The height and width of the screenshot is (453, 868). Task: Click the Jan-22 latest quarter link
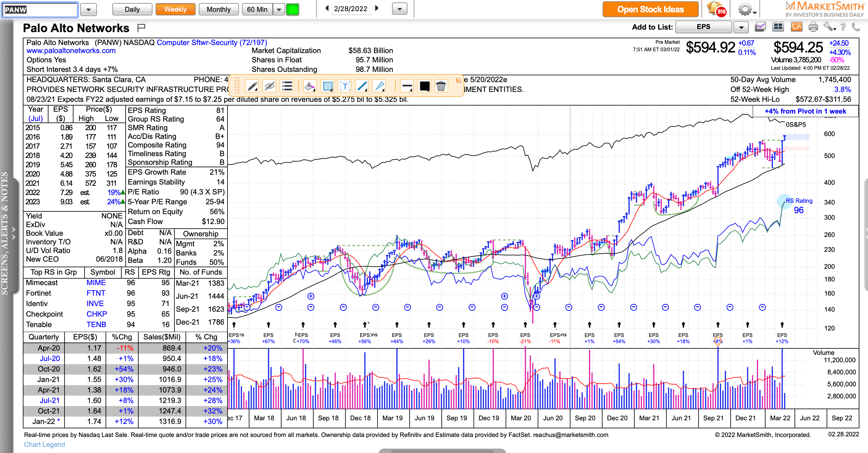[x=46, y=421]
